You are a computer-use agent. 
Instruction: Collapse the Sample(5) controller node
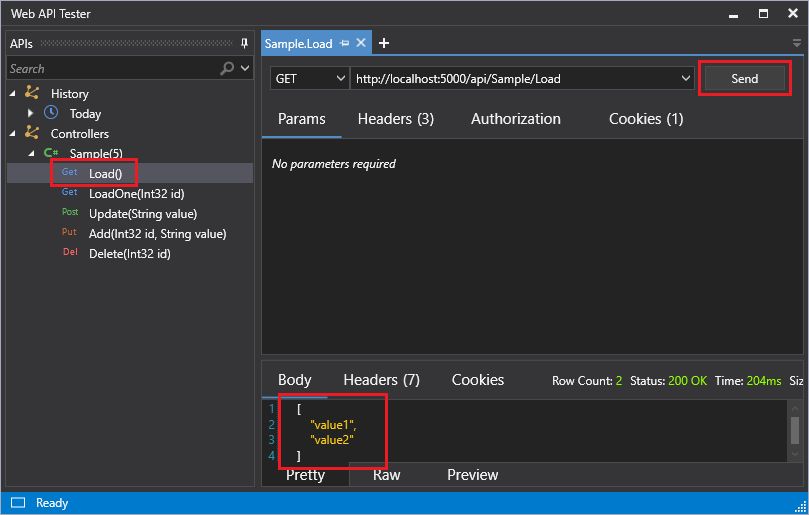31,153
